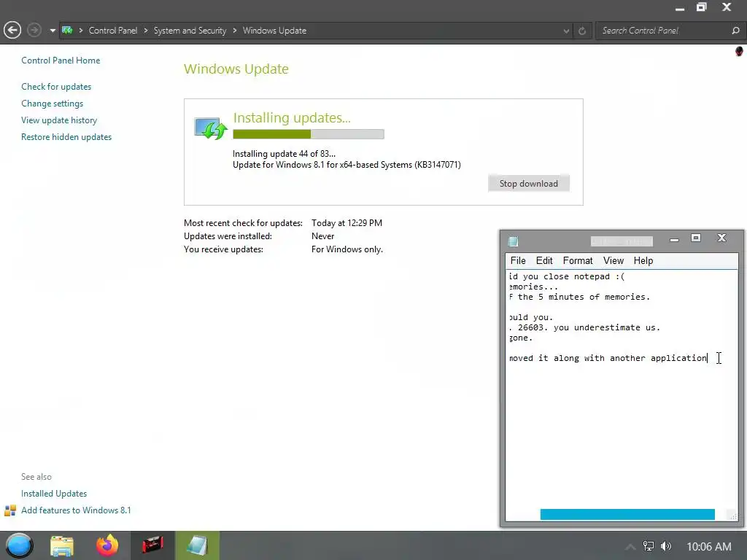Place cursor after 'another application' in Notepad
Image resolution: width=747 pixels, height=560 pixels.
coord(708,358)
